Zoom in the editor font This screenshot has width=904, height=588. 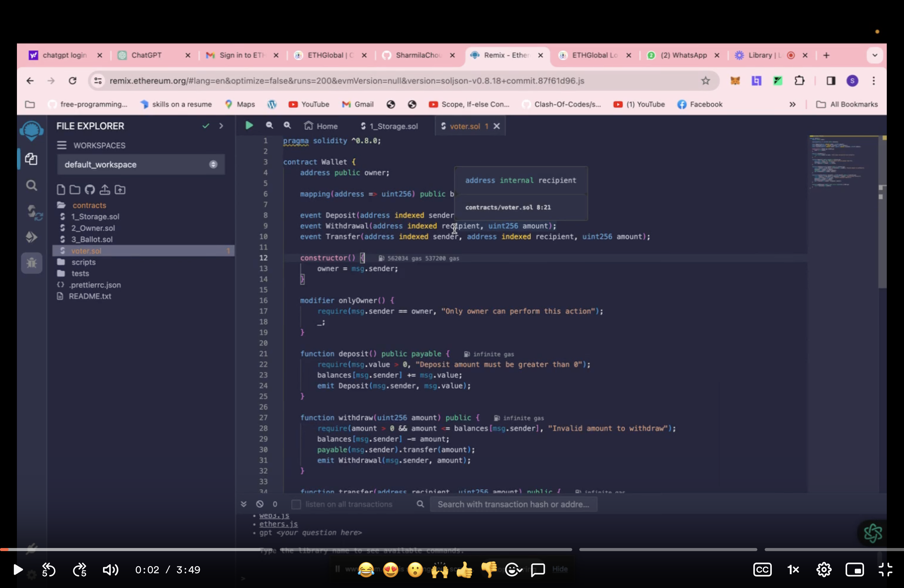[287, 125]
